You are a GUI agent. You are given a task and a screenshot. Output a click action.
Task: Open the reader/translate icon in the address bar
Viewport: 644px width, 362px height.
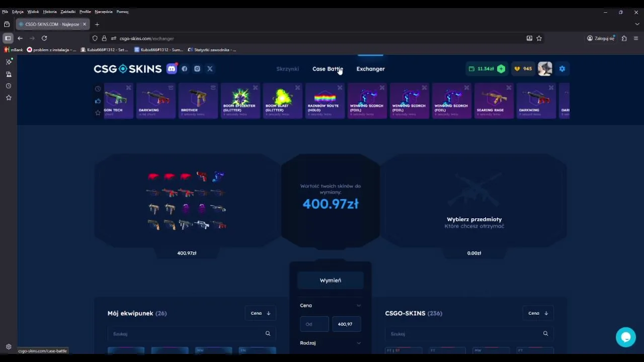pos(529,38)
